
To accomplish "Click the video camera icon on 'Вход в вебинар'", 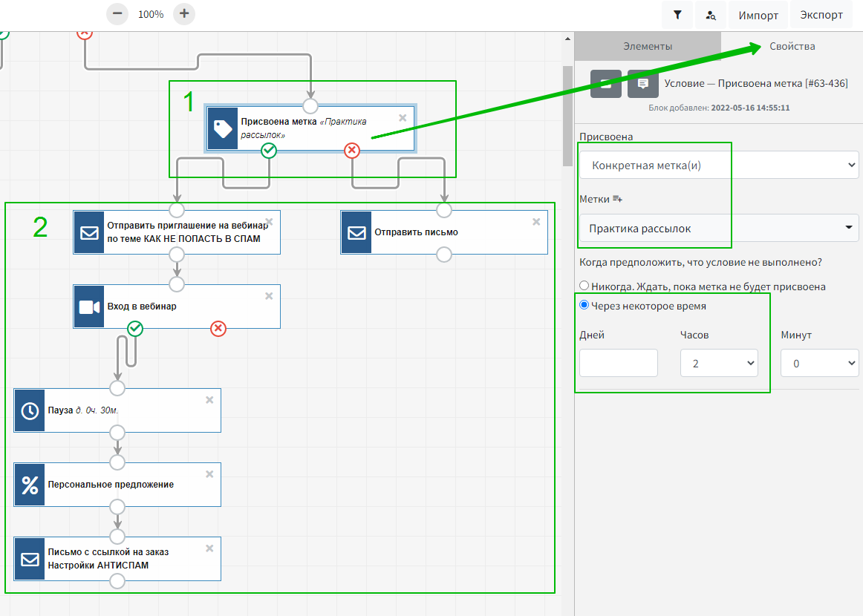I will click(x=89, y=307).
